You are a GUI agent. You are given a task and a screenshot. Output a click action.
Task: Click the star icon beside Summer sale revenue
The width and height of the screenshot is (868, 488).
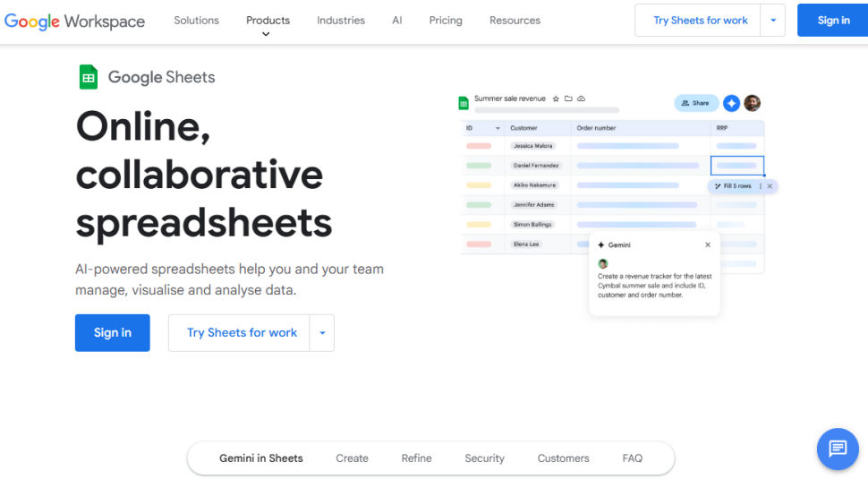tap(556, 98)
